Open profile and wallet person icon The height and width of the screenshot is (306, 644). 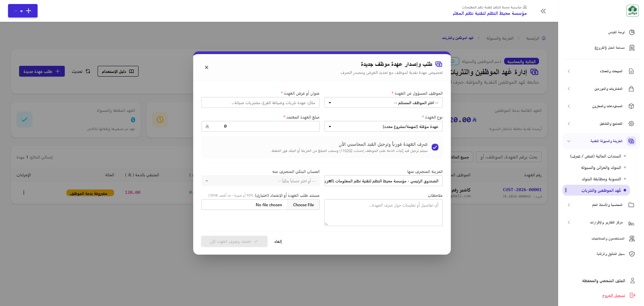(x=633, y=280)
